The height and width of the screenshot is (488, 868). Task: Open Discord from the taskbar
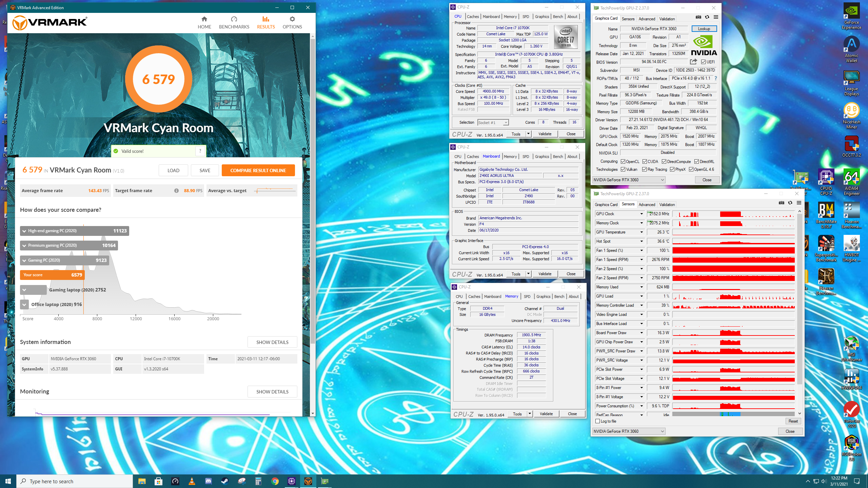tap(208, 481)
